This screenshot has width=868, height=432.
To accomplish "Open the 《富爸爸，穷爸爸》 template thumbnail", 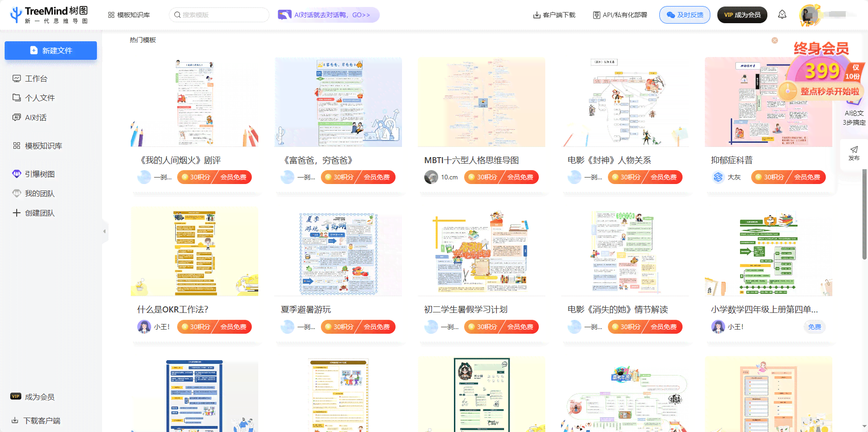I will [x=338, y=102].
